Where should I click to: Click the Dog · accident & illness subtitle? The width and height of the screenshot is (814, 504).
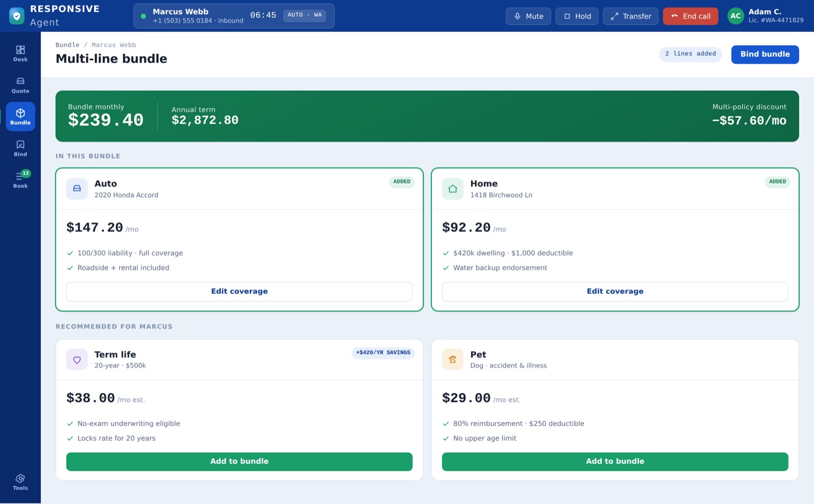coord(508,366)
